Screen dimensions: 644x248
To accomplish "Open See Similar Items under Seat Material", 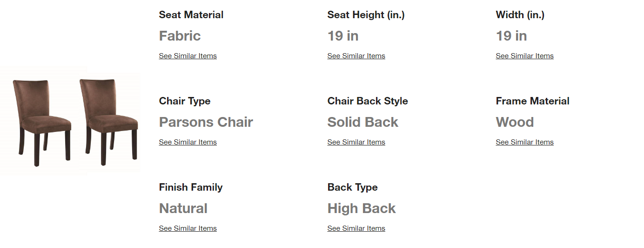I will point(188,56).
